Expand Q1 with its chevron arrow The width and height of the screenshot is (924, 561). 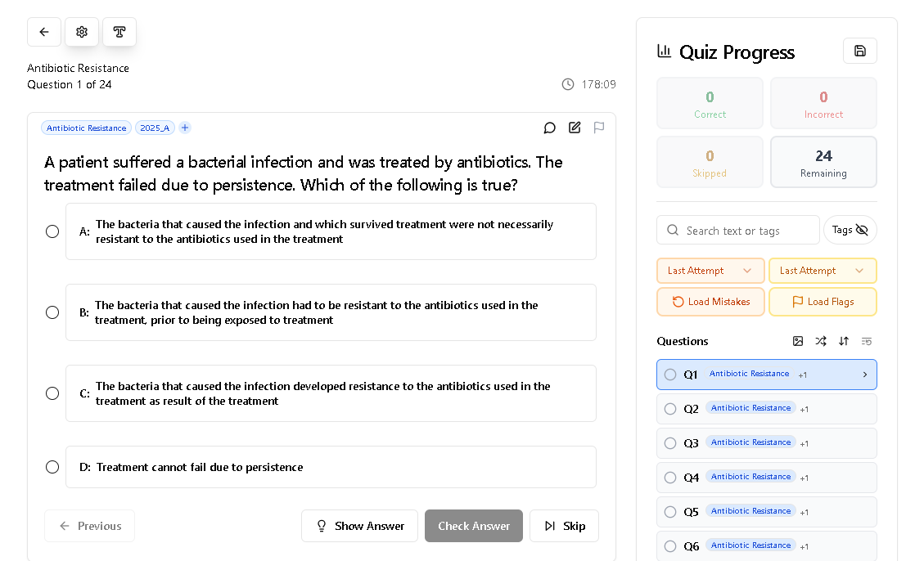(865, 375)
